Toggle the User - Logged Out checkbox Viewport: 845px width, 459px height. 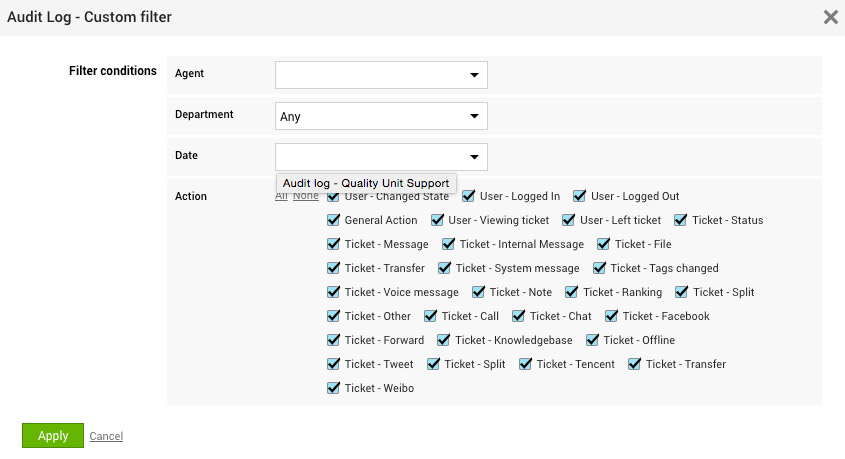(582, 196)
